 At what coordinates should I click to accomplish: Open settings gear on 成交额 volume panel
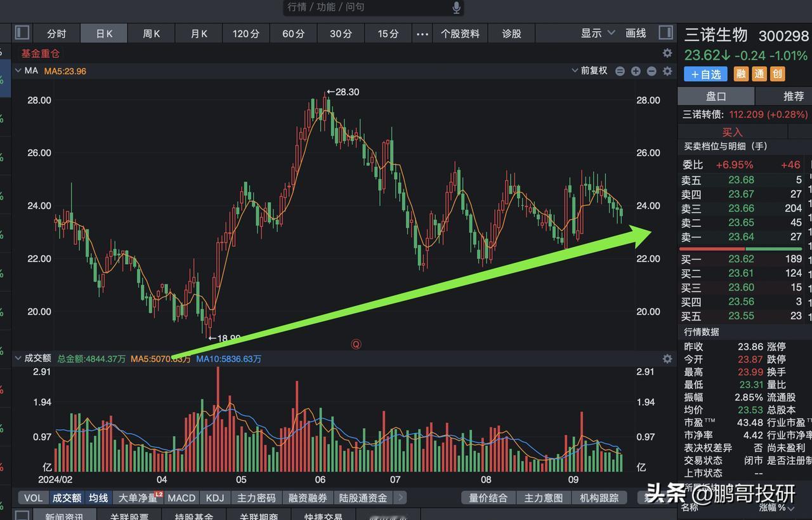(667, 359)
